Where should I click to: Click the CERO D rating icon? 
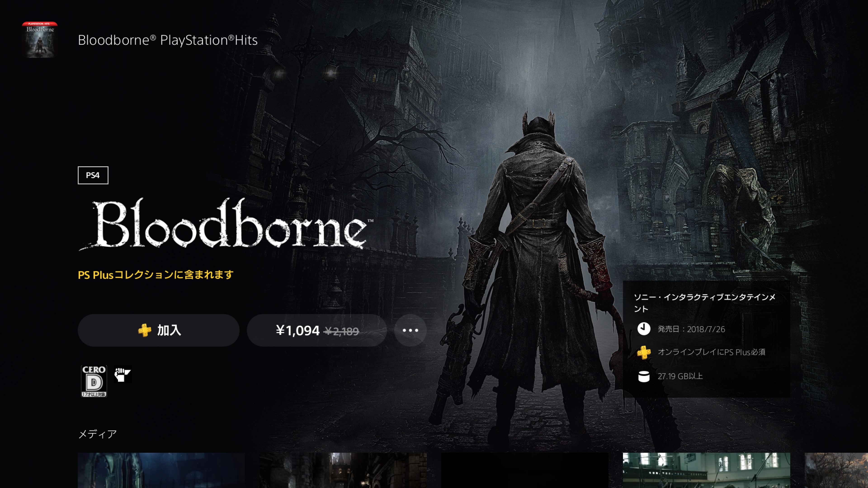pyautogui.click(x=94, y=381)
